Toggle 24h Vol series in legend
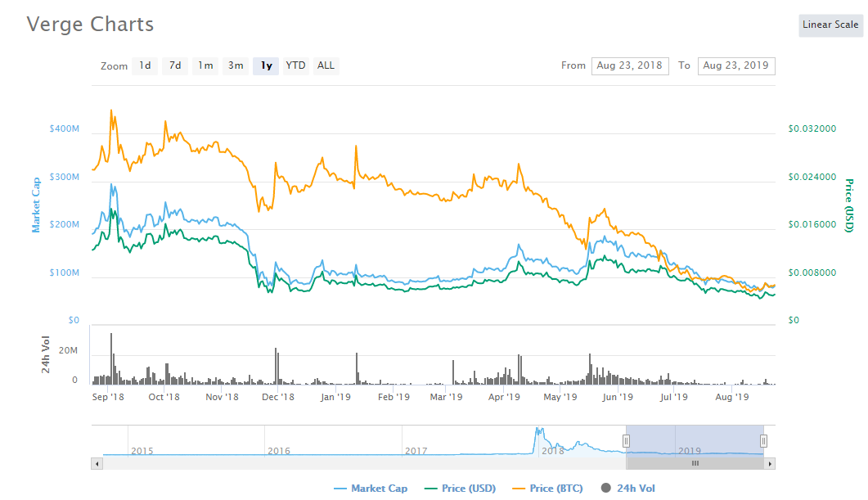Image resolution: width=868 pixels, height=500 pixels. click(627, 489)
